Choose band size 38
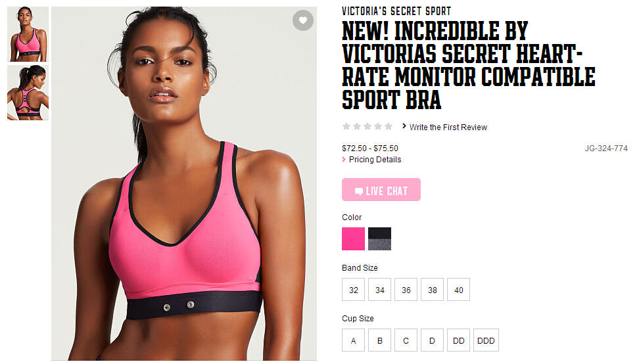 [x=432, y=290]
